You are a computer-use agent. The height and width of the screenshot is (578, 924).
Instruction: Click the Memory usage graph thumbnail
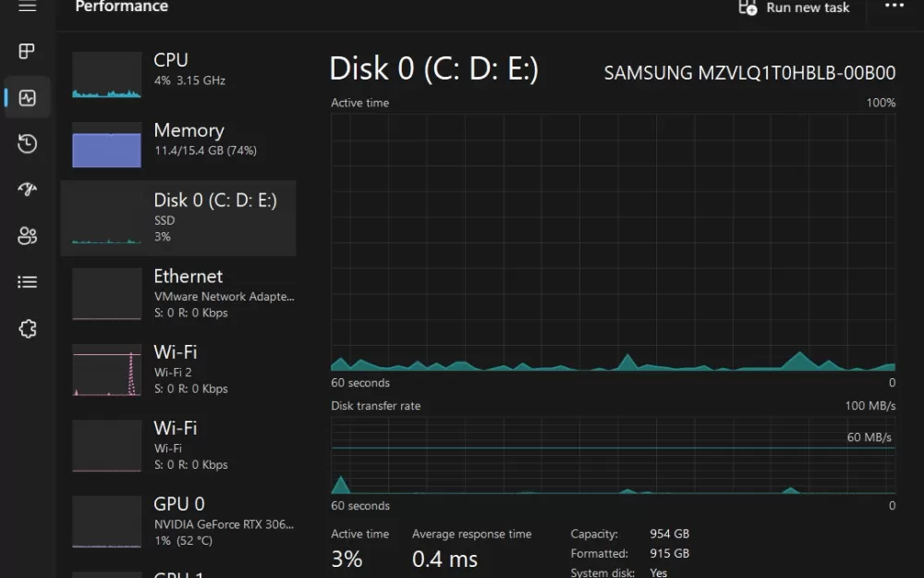(x=106, y=144)
